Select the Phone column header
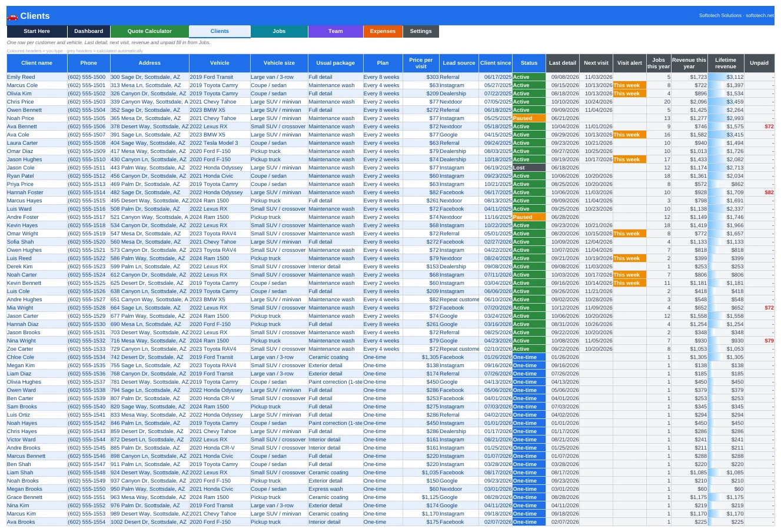 pos(88,63)
